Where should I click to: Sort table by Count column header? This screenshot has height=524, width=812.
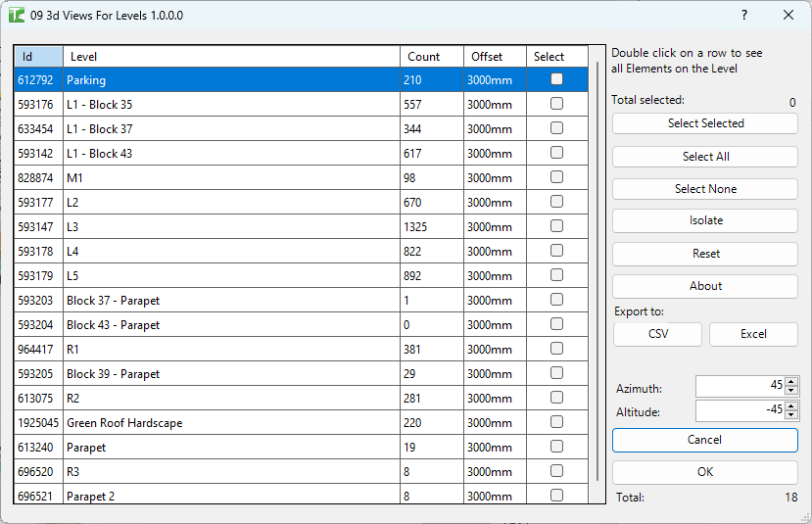pyautogui.click(x=431, y=57)
